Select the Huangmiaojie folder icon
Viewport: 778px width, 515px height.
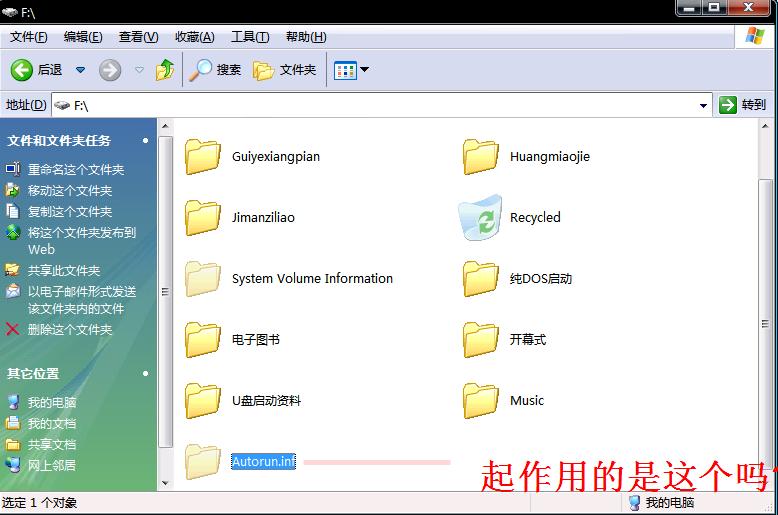(x=481, y=157)
